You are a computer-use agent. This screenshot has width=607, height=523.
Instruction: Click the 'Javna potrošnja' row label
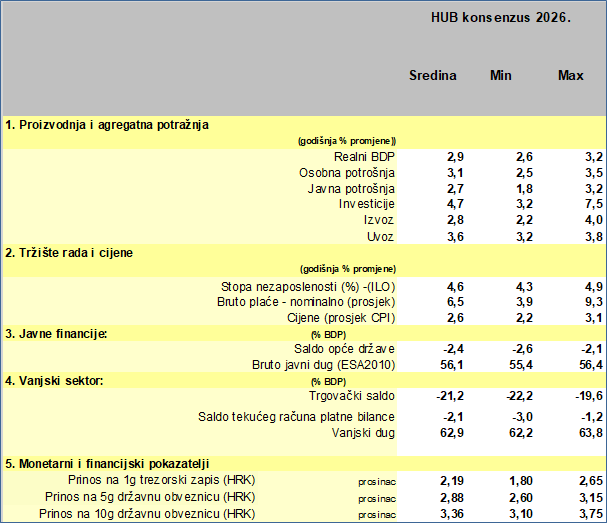pos(351,189)
